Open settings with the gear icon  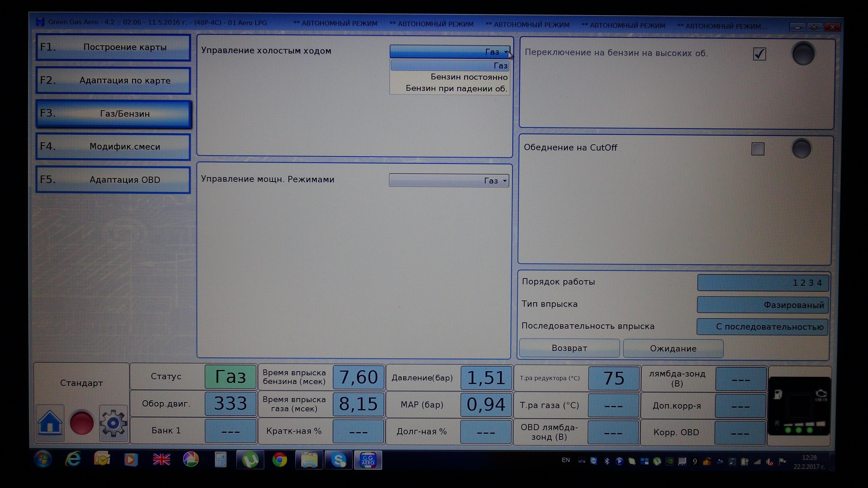(113, 423)
